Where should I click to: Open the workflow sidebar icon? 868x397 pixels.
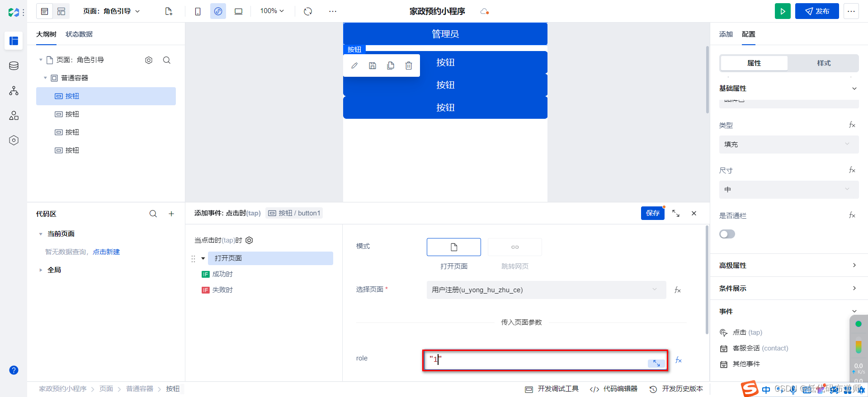tap(14, 91)
